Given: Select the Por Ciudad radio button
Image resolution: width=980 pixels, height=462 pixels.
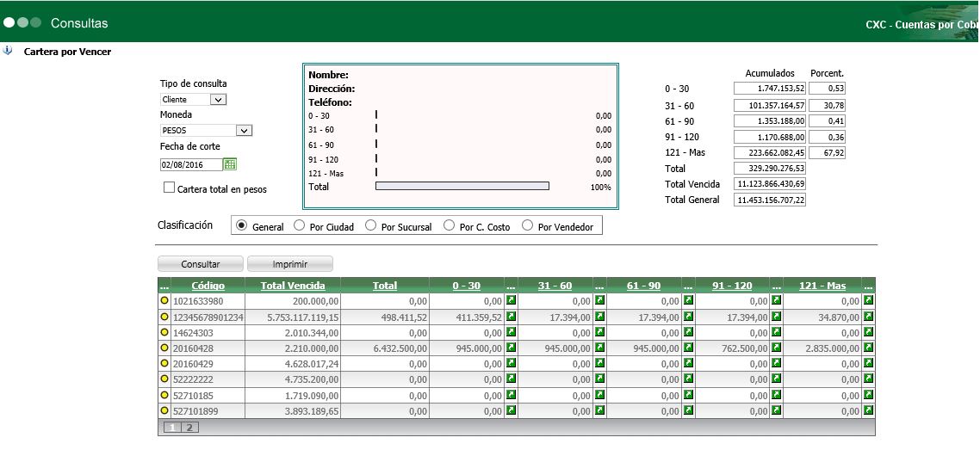Looking at the screenshot, I should pyautogui.click(x=299, y=225).
